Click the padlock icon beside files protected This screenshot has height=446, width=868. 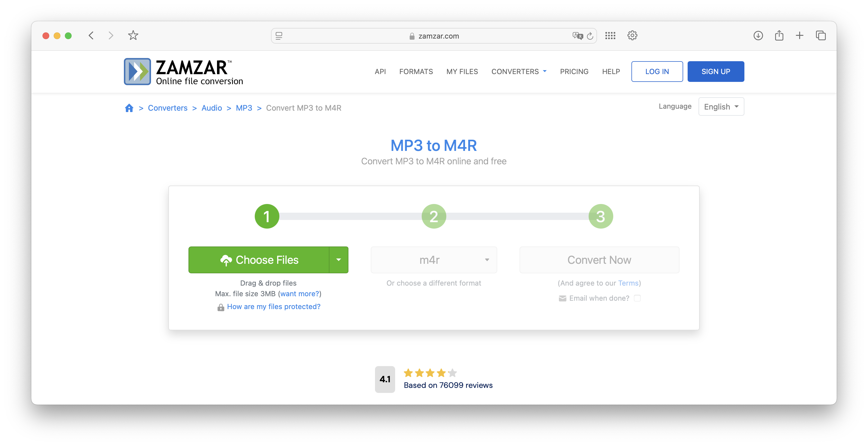coord(221,307)
